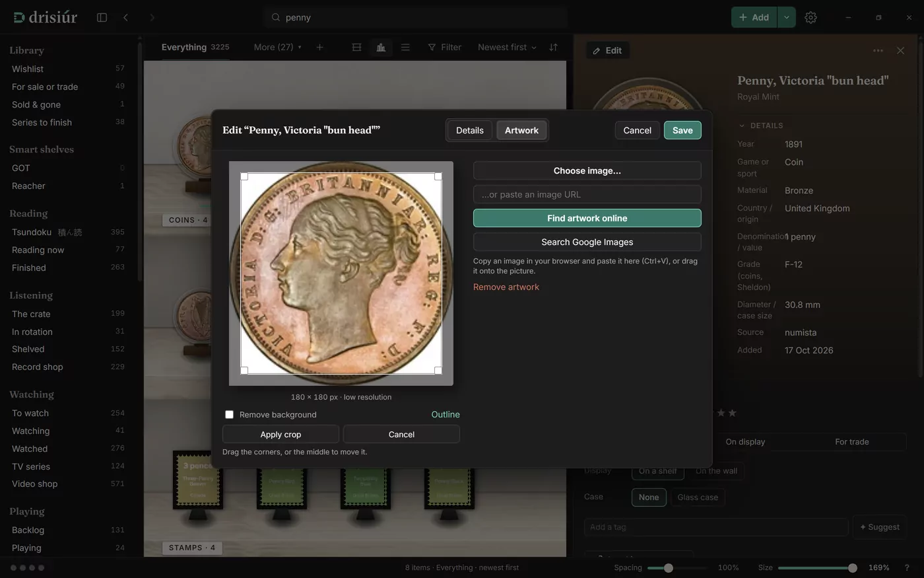
Task: Switch to the grid card view icon
Action: pos(356,47)
